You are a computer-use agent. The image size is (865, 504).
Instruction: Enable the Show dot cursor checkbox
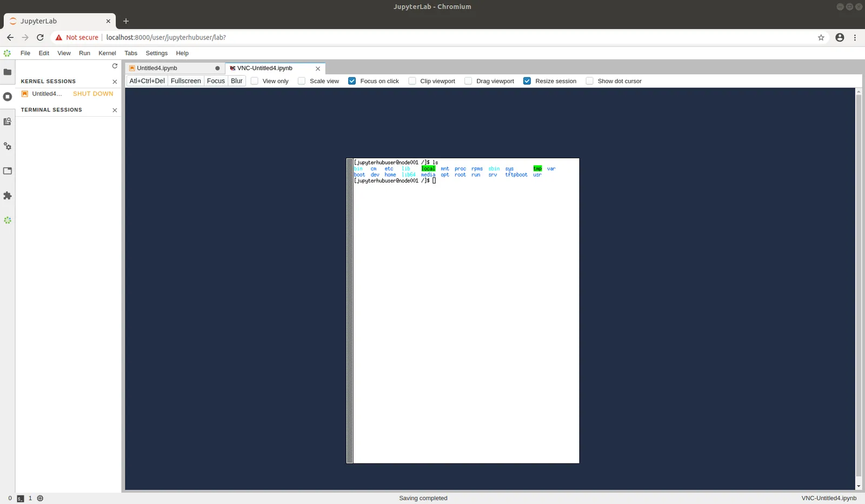tap(590, 81)
